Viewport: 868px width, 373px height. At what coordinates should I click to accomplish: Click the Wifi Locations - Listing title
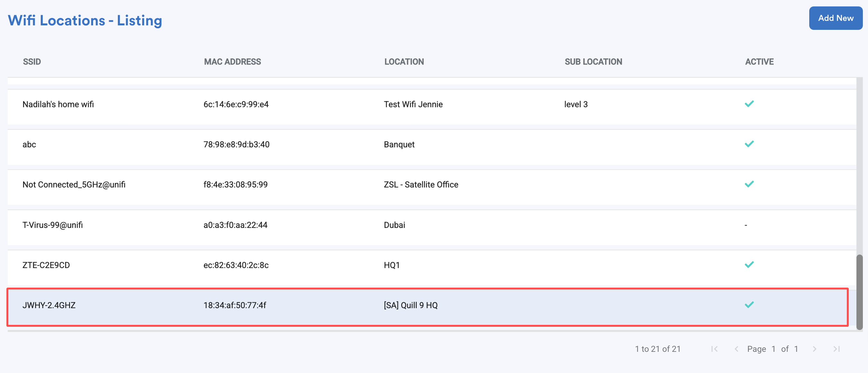[x=85, y=21]
